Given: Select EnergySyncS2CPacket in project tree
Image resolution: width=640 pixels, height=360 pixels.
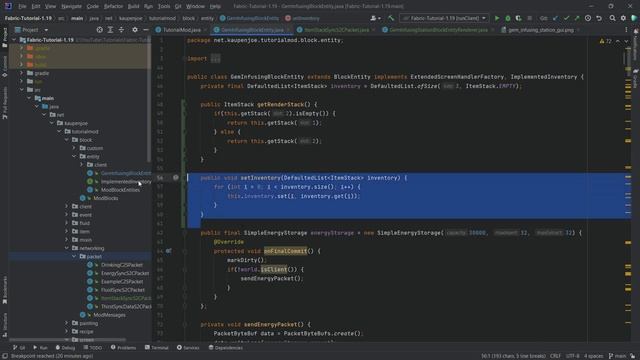Looking at the screenshot, I should pyautogui.click(x=124, y=273).
